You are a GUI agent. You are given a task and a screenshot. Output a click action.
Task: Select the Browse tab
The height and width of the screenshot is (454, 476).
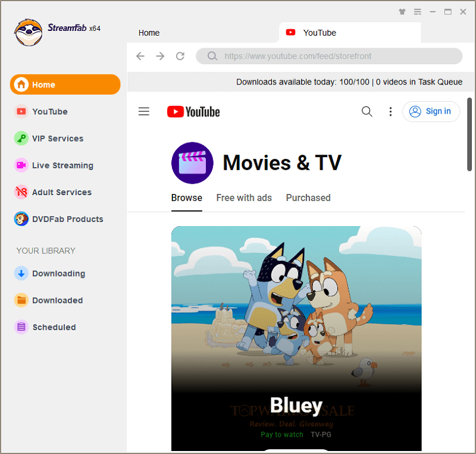click(186, 198)
